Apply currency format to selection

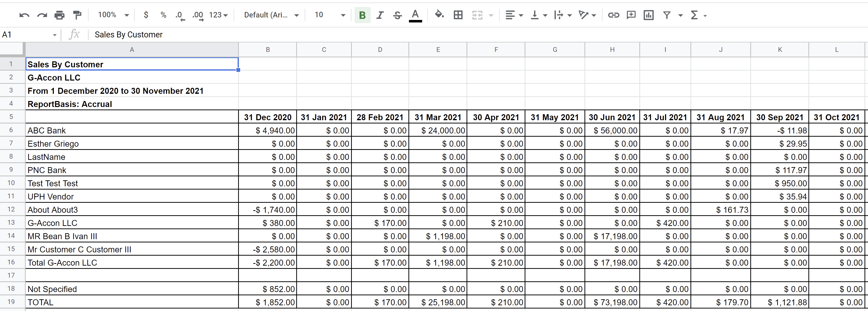(x=146, y=15)
